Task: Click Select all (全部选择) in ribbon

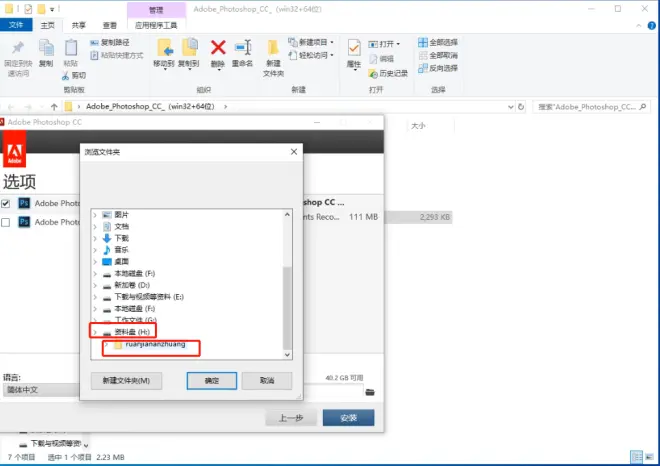Action: (438, 42)
